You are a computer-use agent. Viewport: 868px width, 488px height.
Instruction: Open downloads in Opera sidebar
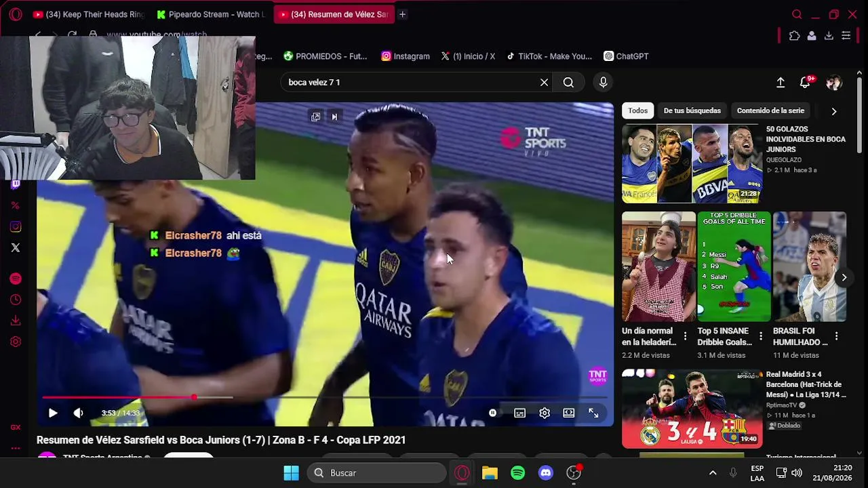(16, 321)
